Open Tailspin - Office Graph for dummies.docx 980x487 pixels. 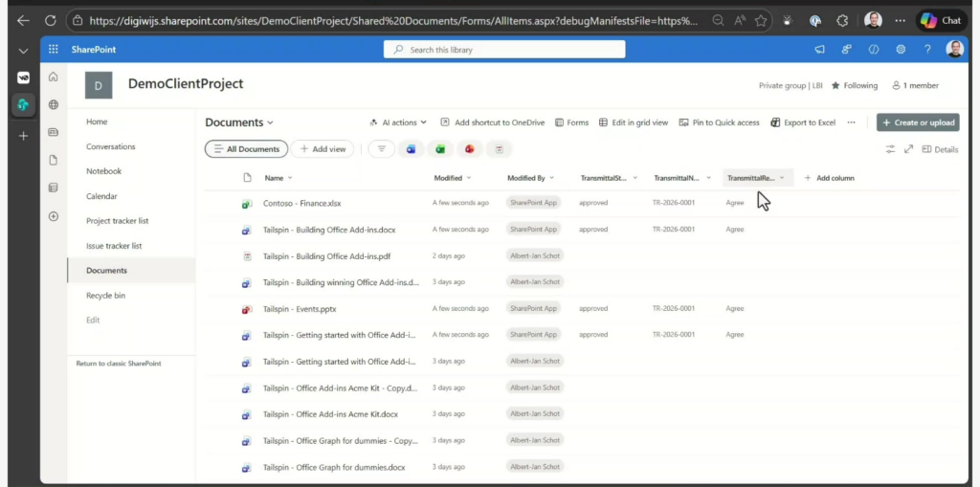[334, 467]
